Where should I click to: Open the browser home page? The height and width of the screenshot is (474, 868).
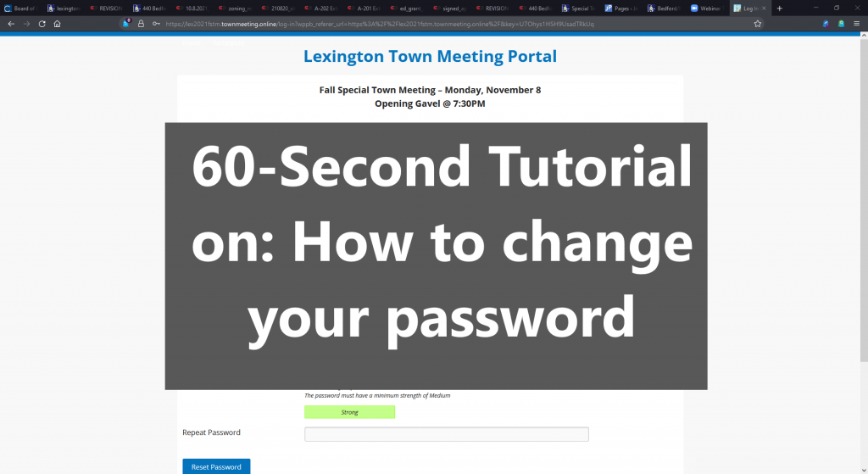57,24
